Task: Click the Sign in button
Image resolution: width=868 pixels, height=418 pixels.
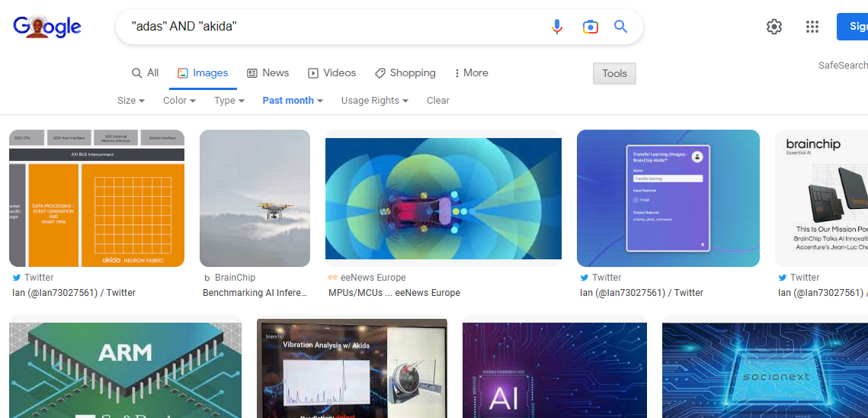Action: coord(853,27)
